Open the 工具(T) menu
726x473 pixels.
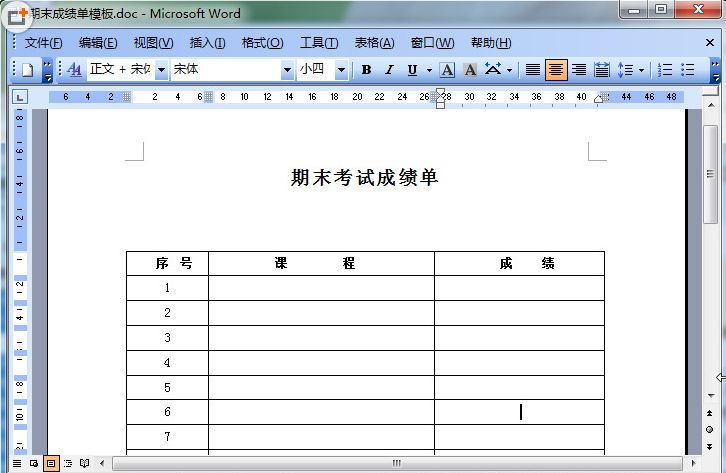pos(319,43)
